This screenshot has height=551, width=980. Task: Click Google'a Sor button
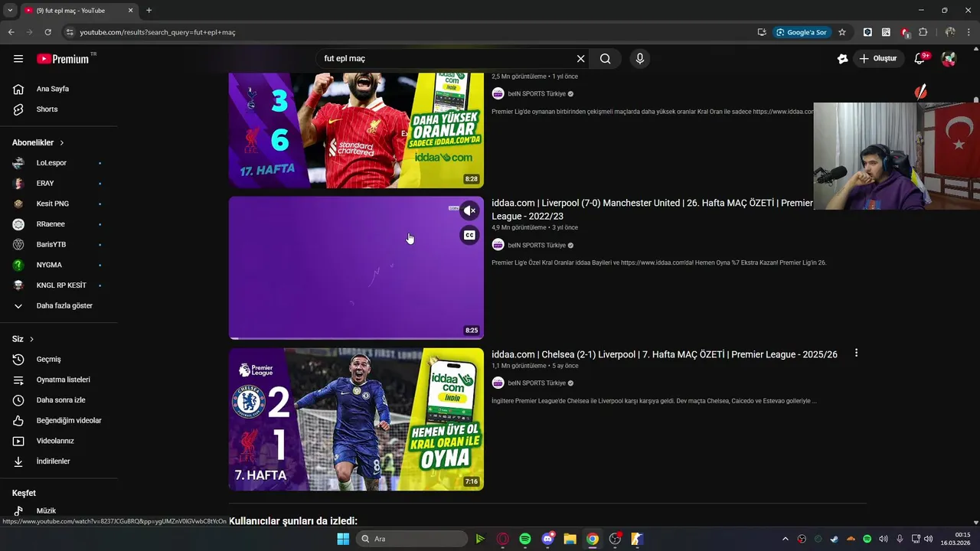pyautogui.click(x=802, y=32)
